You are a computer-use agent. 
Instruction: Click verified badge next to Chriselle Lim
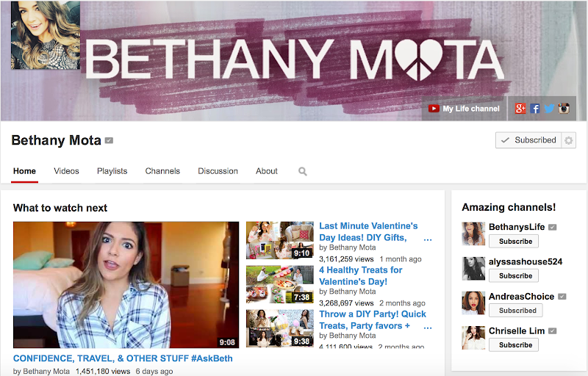553,331
